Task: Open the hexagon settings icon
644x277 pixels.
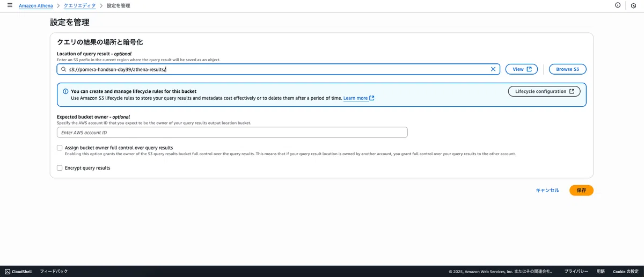Action: point(634,5)
